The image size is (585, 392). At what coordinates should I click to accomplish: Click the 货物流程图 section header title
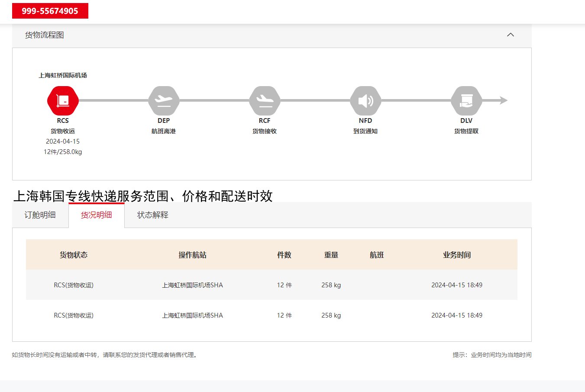(x=45, y=35)
